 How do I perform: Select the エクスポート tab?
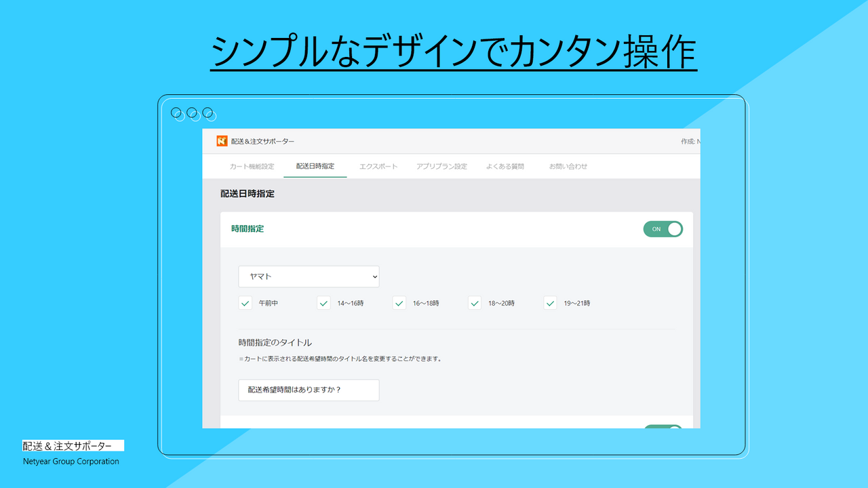coord(378,166)
